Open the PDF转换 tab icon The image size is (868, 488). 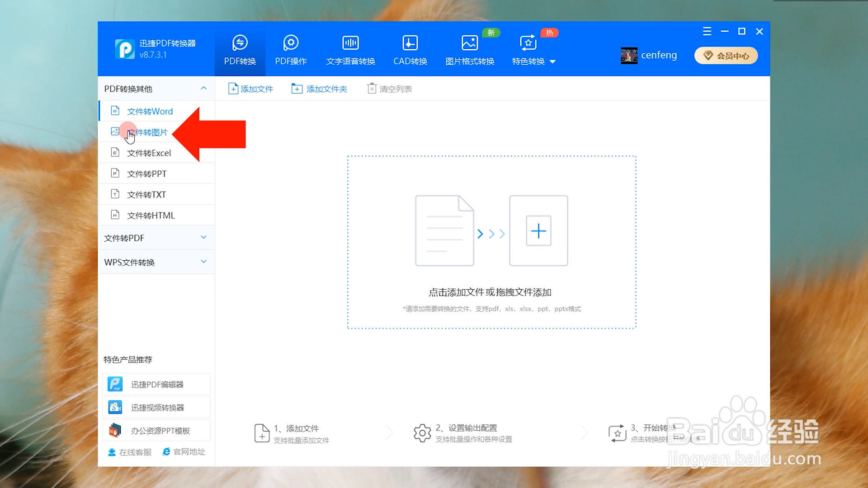pyautogui.click(x=240, y=43)
